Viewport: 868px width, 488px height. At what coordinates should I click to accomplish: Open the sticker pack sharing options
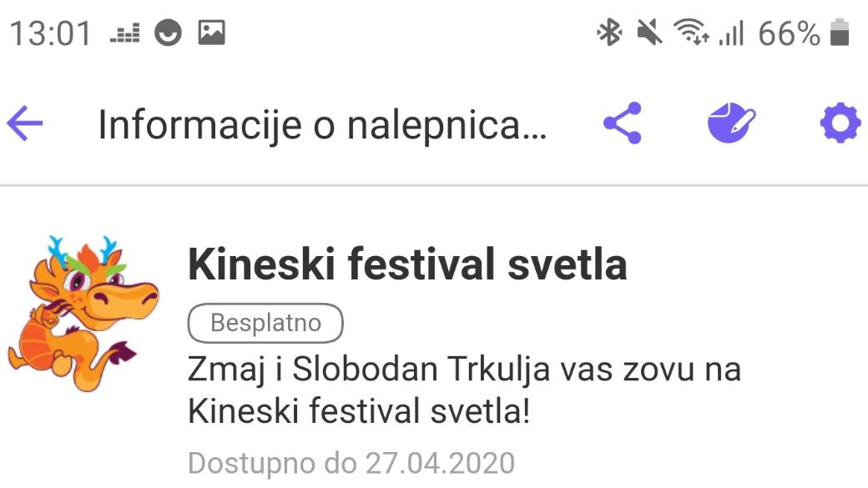[624, 122]
